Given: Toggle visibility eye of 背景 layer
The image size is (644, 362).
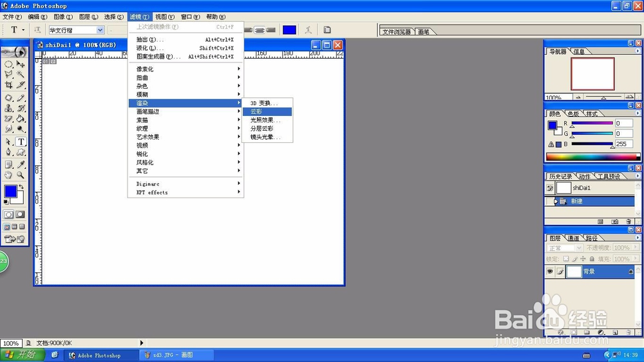Looking at the screenshot, I should click(x=549, y=271).
